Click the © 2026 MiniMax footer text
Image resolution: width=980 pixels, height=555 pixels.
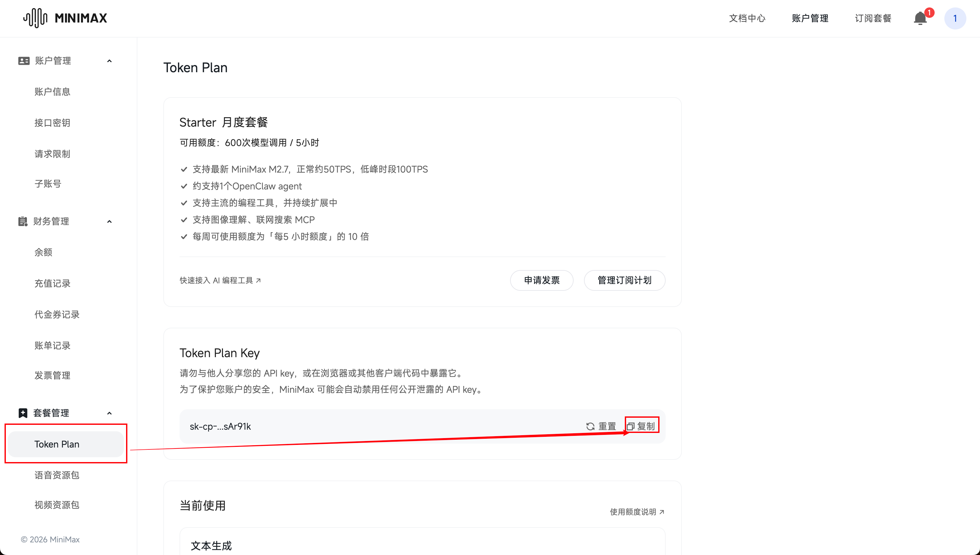coord(50,540)
